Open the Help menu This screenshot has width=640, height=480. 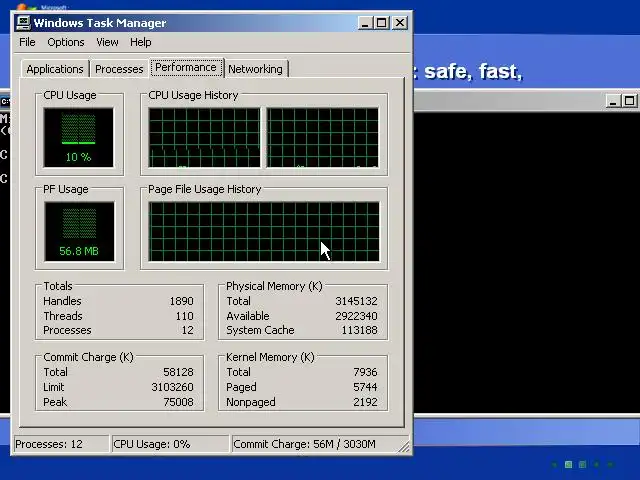pyautogui.click(x=141, y=42)
